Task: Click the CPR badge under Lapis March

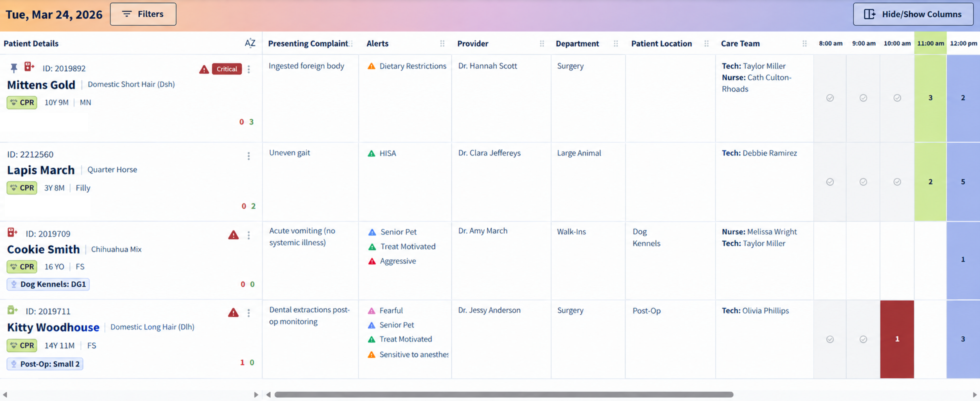Action: coord(22,188)
